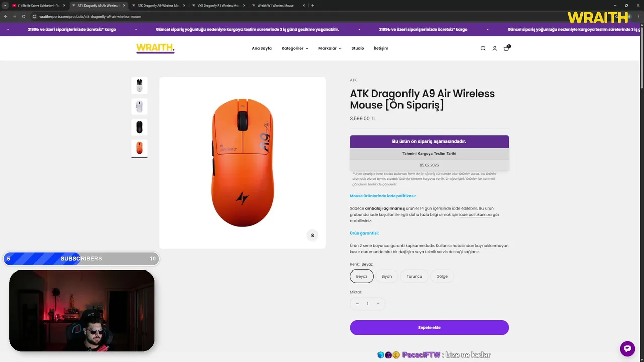Open the iade politikamıza link
The height and width of the screenshot is (362, 644).
click(475, 215)
